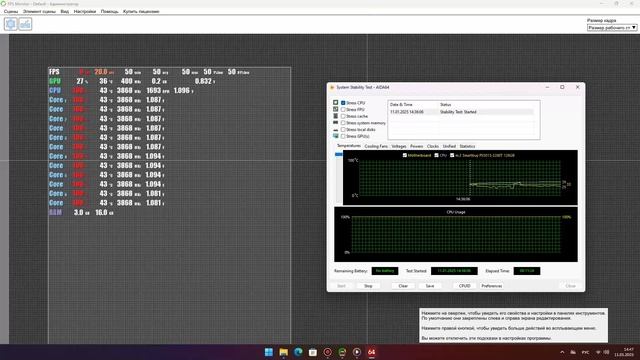
Task: Select the GPU row in overlay
Action: pyautogui.click(x=132, y=81)
